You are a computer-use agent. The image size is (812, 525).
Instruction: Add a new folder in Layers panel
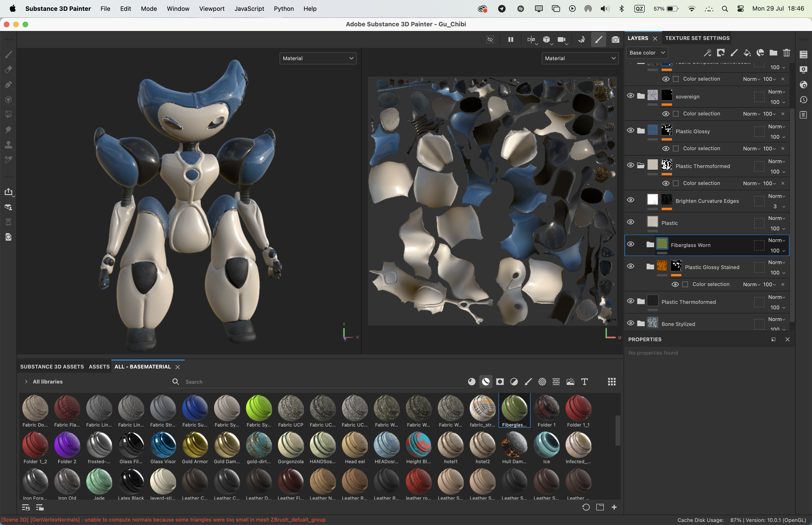(773, 53)
